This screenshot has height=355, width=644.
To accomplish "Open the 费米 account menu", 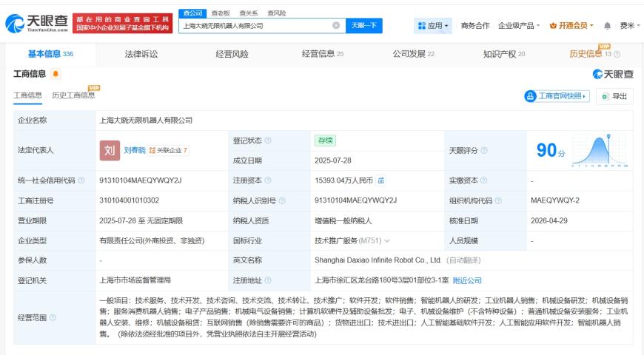I will [x=630, y=25].
